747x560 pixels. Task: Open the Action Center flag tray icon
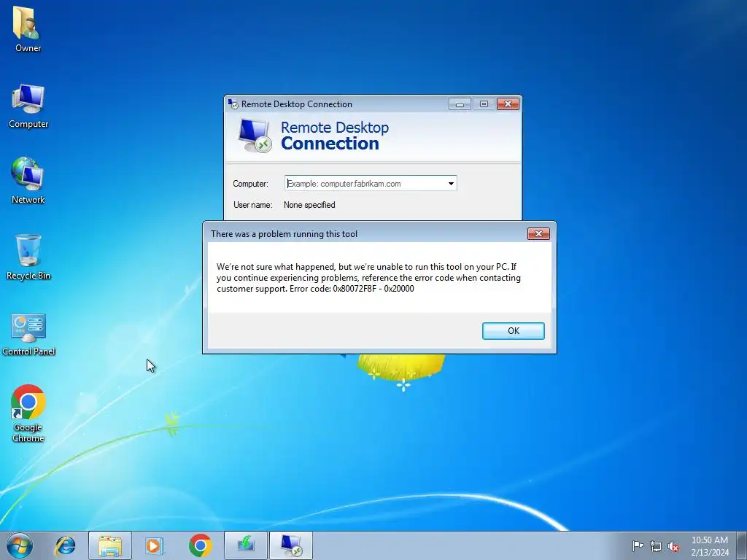pos(638,545)
